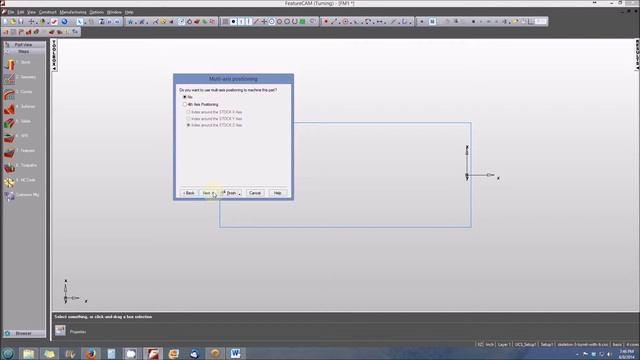Click the Cancel button in wizard
The height and width of the screenshot is (360, 640).
click(255, 193)
